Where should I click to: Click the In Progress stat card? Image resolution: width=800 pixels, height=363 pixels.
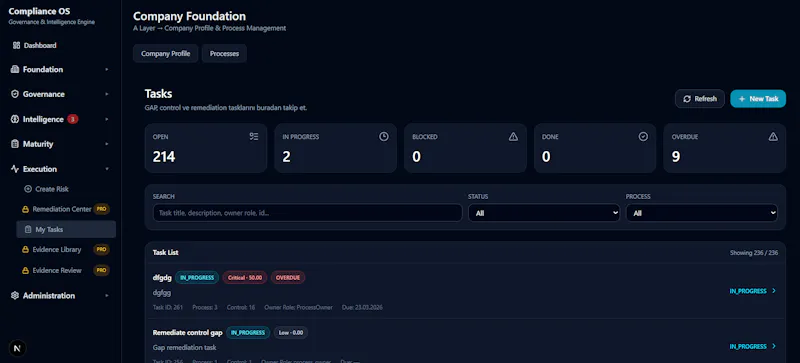coord(336,148)
